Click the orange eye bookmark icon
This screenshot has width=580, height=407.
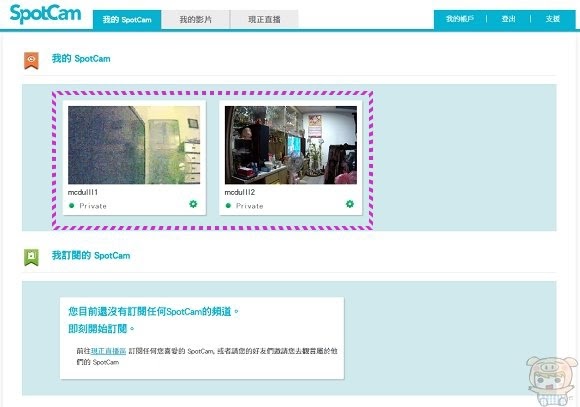tap(31, 60)
